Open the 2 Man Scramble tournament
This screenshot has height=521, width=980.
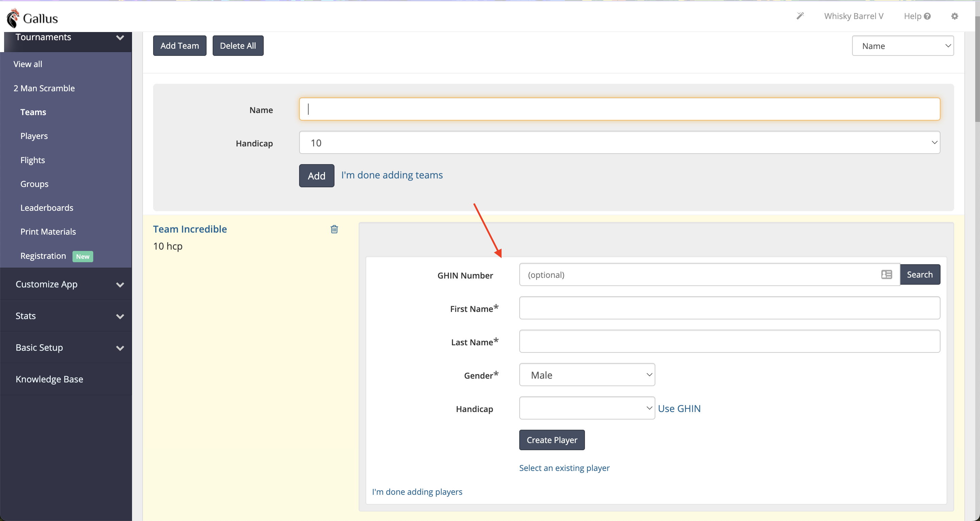(44, 88)
